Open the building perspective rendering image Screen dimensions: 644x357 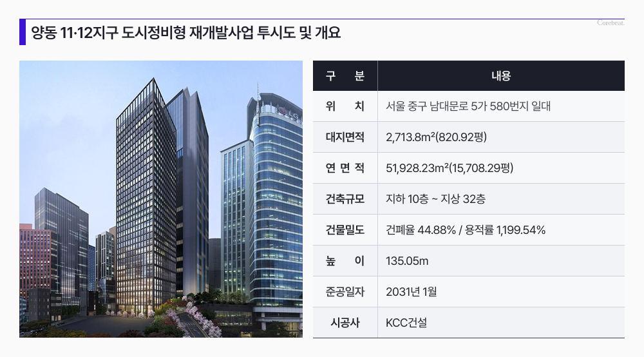pyautogui.click(x=161, y=199)
